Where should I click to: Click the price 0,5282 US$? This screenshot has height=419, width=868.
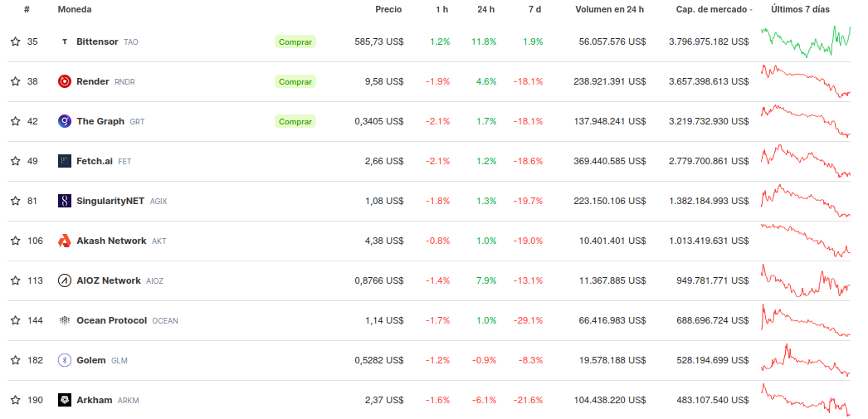(x=379, y=360)
